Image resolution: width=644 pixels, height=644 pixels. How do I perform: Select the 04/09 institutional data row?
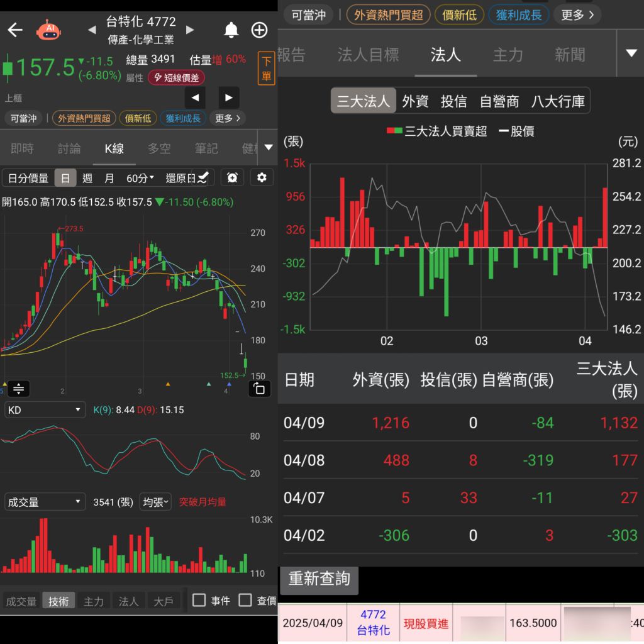point(460,423)
